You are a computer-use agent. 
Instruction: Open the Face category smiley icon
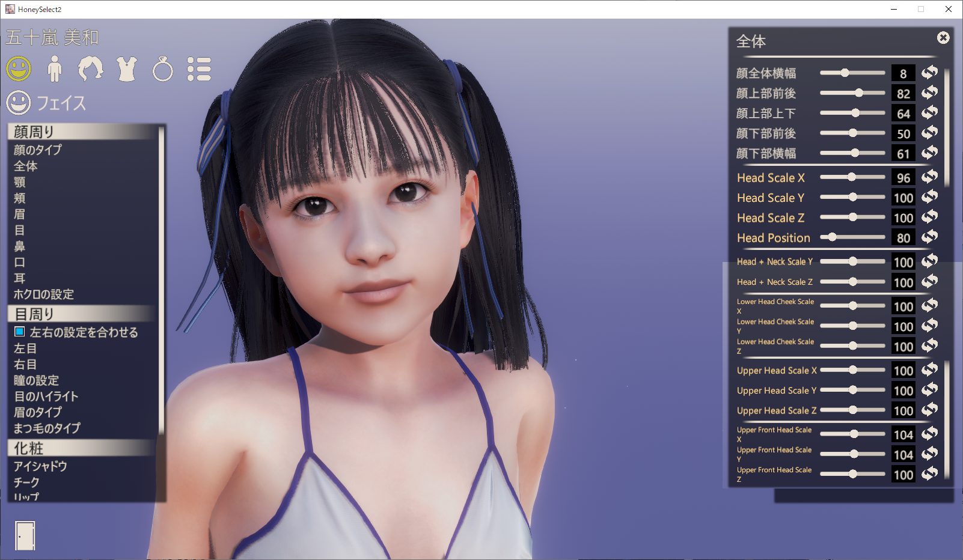19,69
